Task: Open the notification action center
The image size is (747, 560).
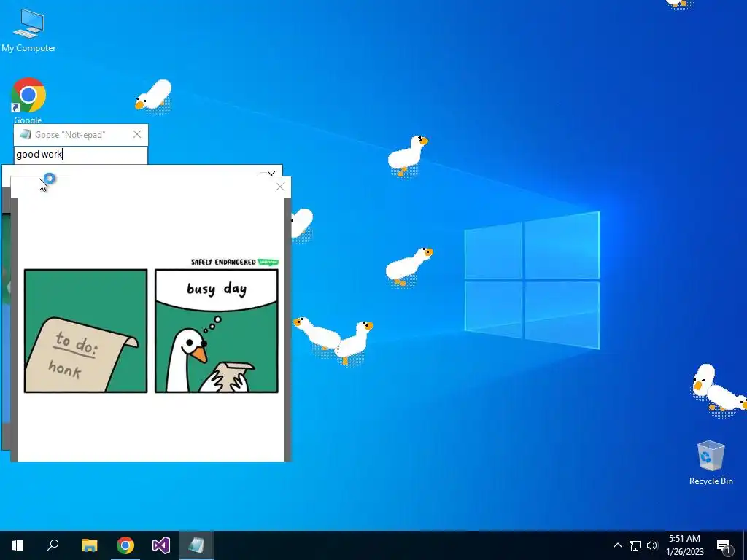Action: click(x=724, y=545)
